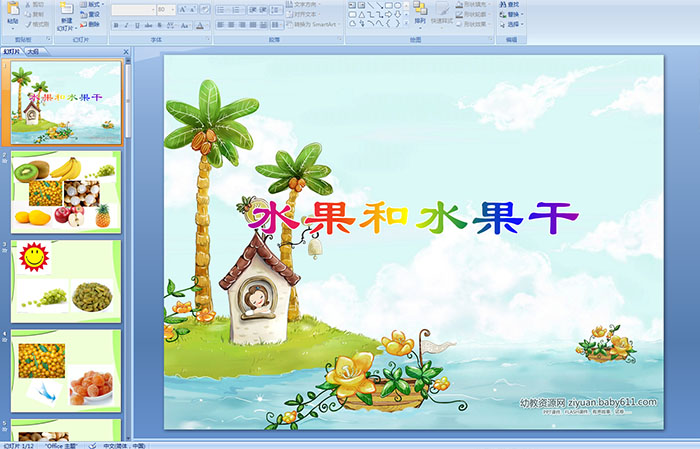Click the Reset (重设) slide button
The image size is (700, 449).
[90, 14]
